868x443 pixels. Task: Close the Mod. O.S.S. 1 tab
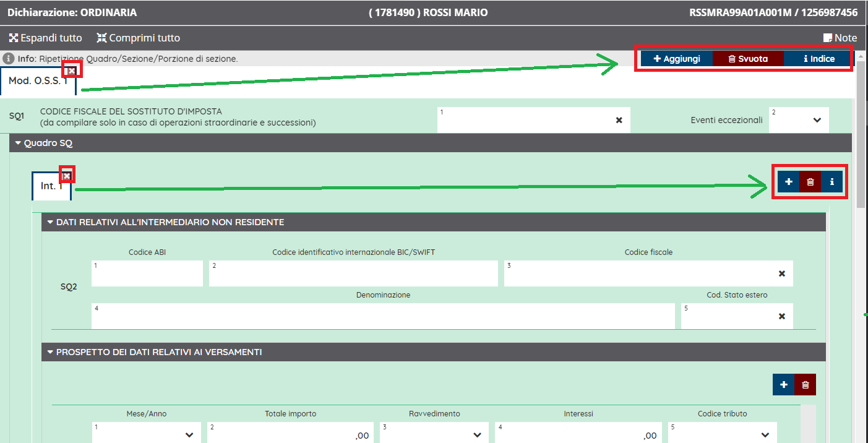[72, 71]
